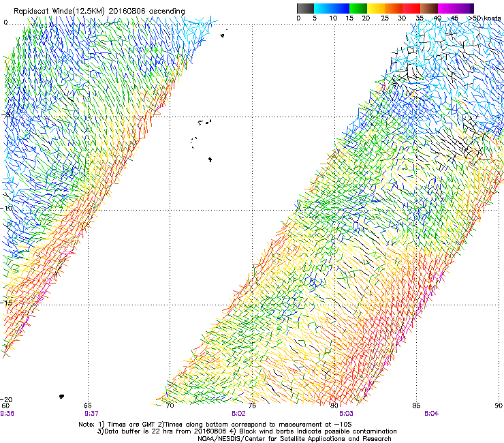Select the latitude axis label '-10'

click(x=6, y=208)
